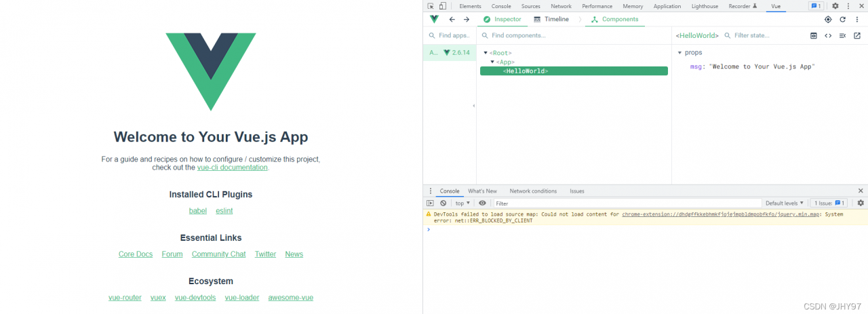The width and height of the screenshot is (868, 314).
Task: Open the Components sub-tab
Action: click(x=614, y=19)
